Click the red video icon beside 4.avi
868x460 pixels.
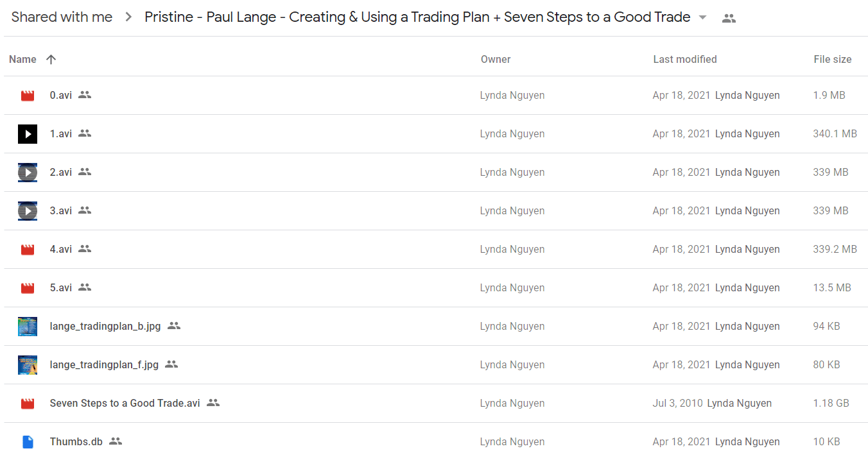pos(27,250)
